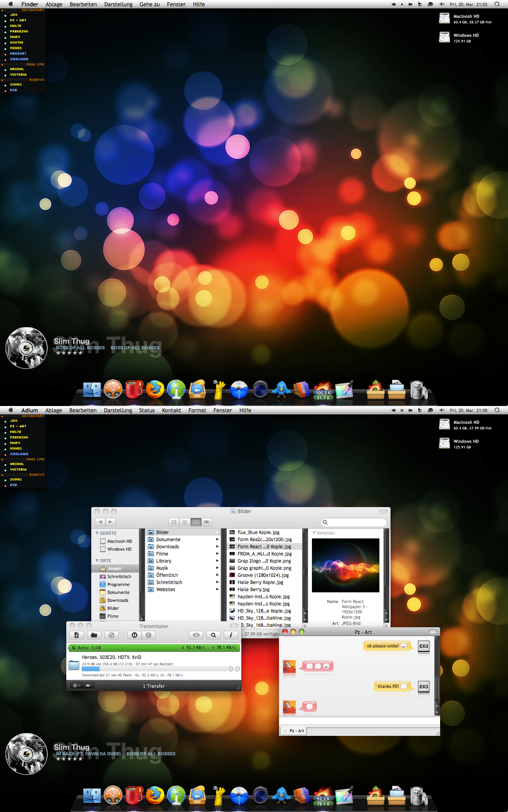Resume all transfers in Transmission toolbar
The image size is (508, 812).
pos(148,635)
